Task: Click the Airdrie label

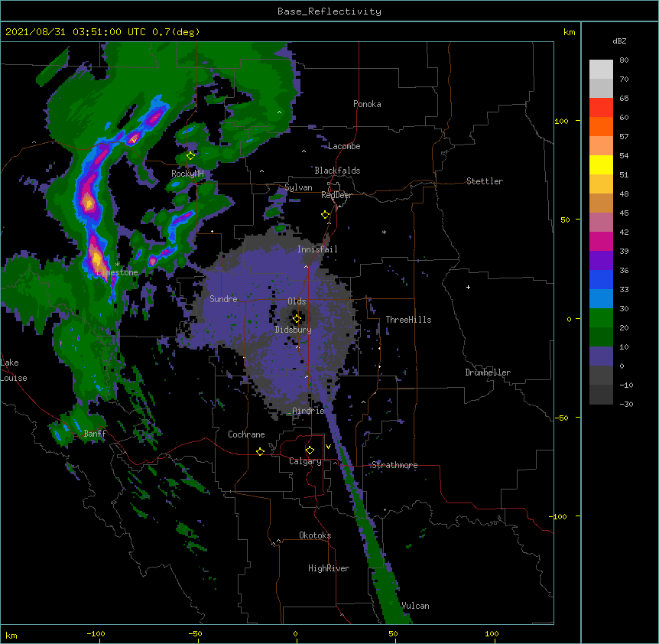Action: tap(308, 411)
